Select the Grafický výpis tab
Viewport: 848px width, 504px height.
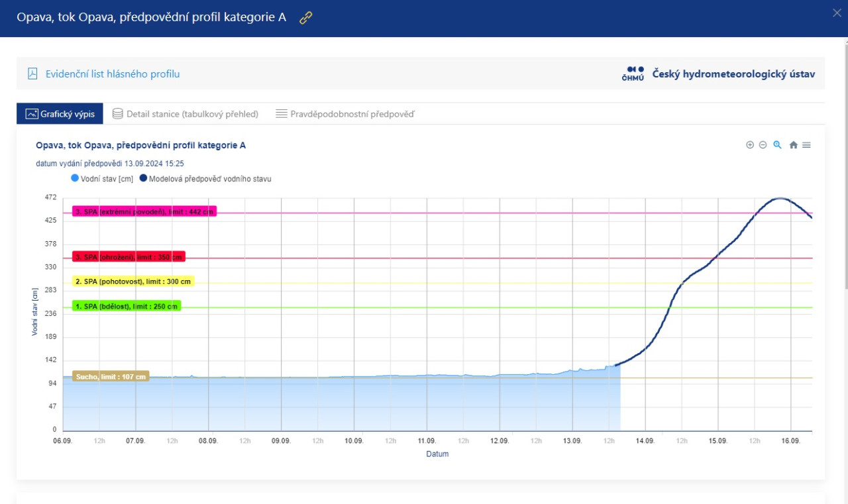(x=60, y=114)
